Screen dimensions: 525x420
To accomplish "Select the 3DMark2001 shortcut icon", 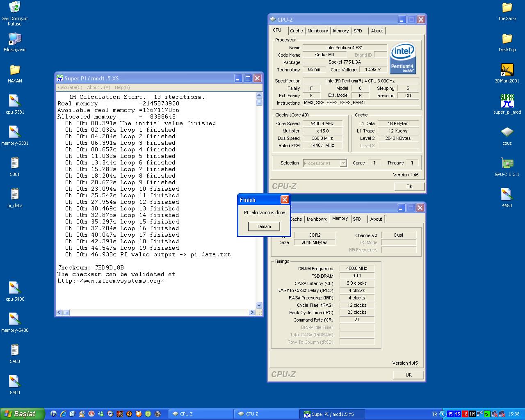I will (x=507, y=70).
